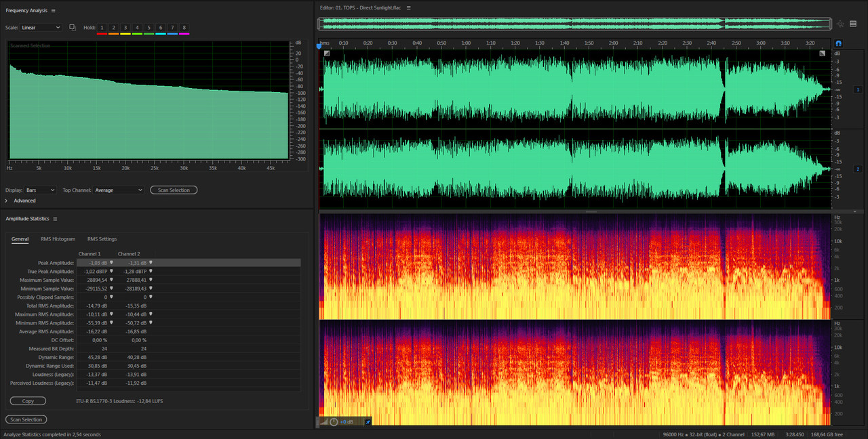Click the 2:00 mark on the timeline ruler
Image resolution: width=868 pixels, height=439 pixels.
[614, 43]
